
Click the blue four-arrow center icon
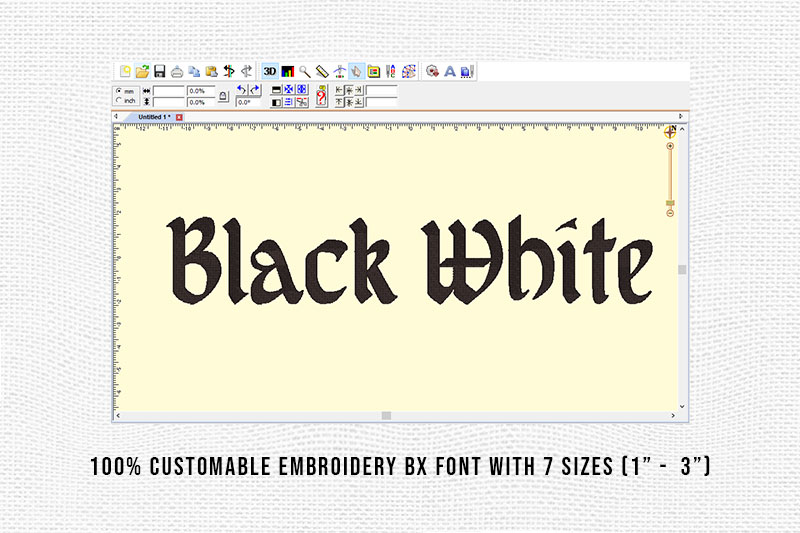pos(289,90)
